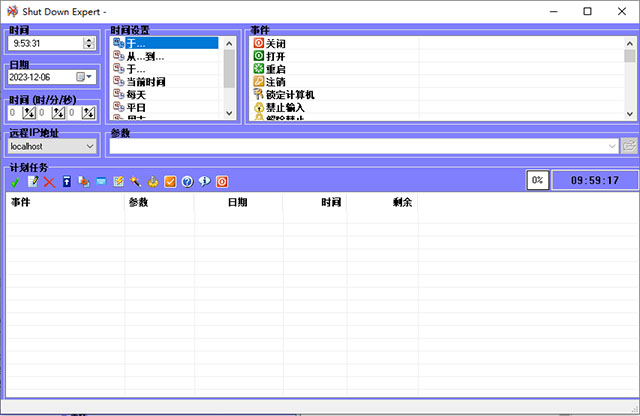Click the green snowflake icon beside 重启
This screenshot has width=640, height=416.
[259, 68]
